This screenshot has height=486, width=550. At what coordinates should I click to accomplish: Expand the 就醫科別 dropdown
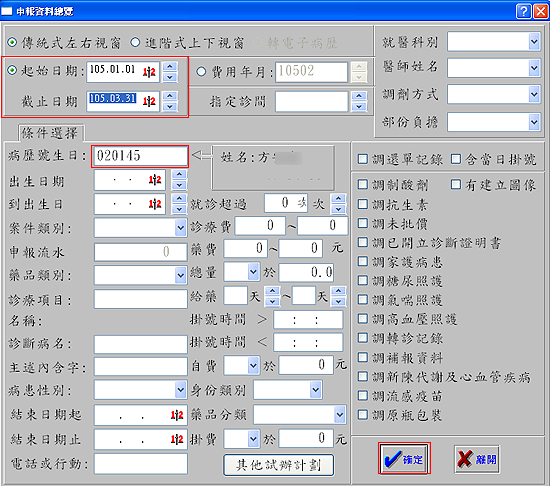(534, 42)
